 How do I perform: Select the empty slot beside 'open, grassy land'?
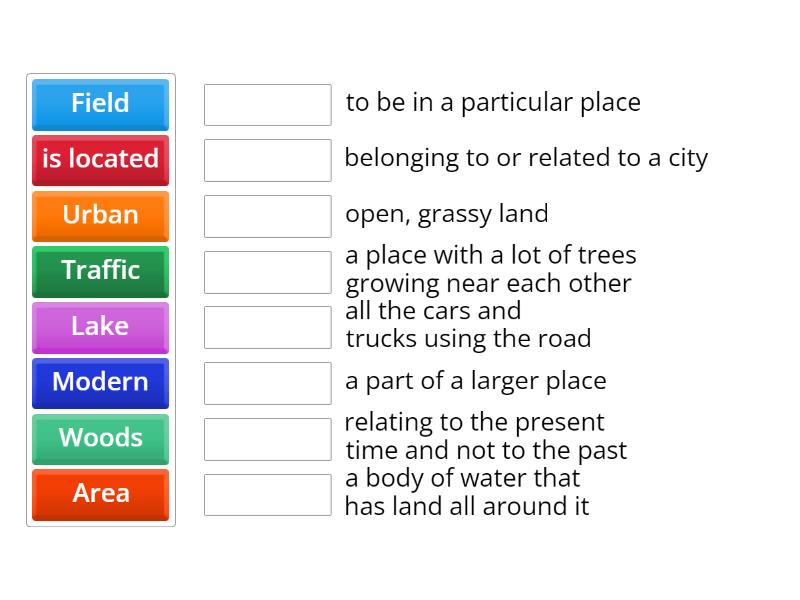coord(268,216)
